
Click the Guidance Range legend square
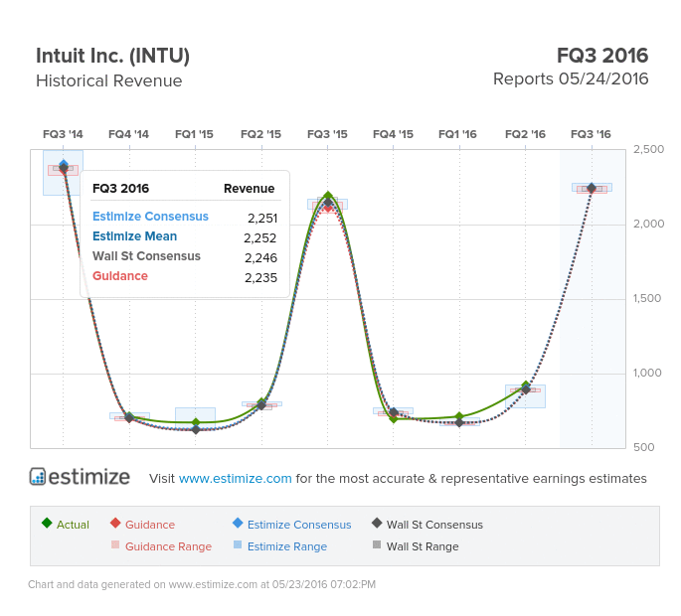[x=115, y=544]
